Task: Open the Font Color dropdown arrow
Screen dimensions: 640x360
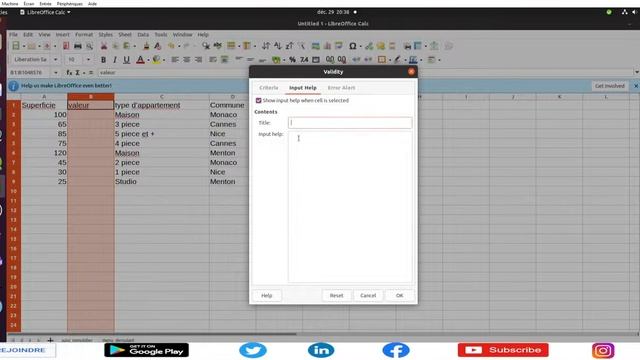Action: (148, 60)
